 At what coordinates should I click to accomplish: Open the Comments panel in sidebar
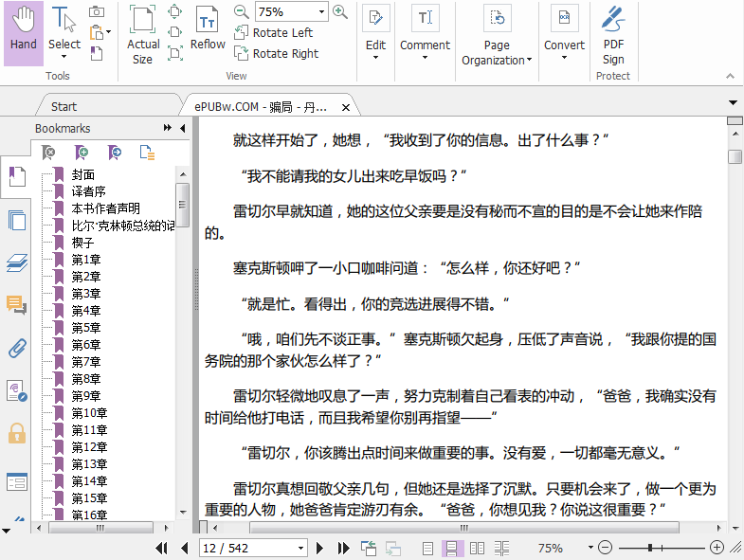pos(16,305)
